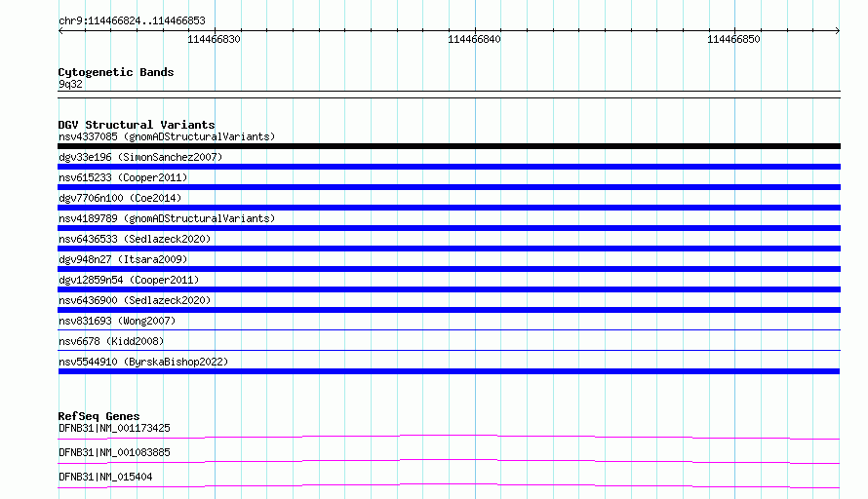Click the blue bar under dgv7706n100
868x499 pixels.
[x=449, y=208]
